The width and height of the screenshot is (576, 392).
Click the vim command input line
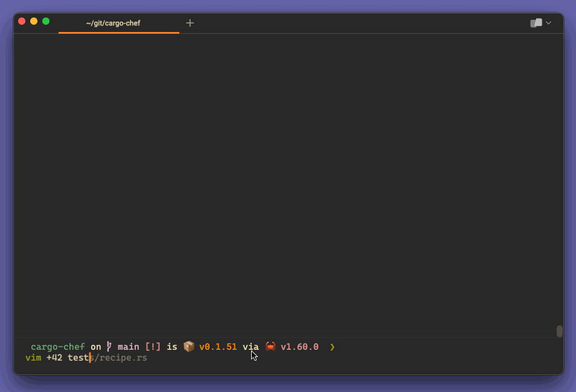(33, 358)
